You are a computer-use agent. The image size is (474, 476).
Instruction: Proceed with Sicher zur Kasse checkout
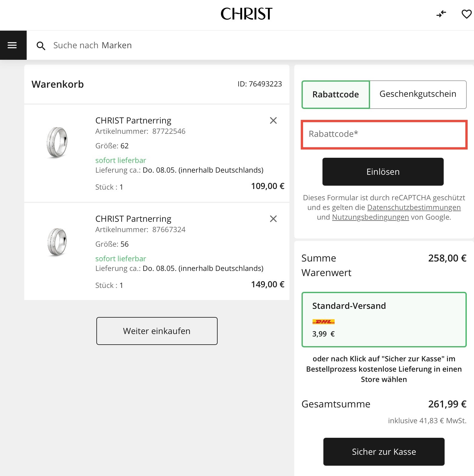[384, 451]
